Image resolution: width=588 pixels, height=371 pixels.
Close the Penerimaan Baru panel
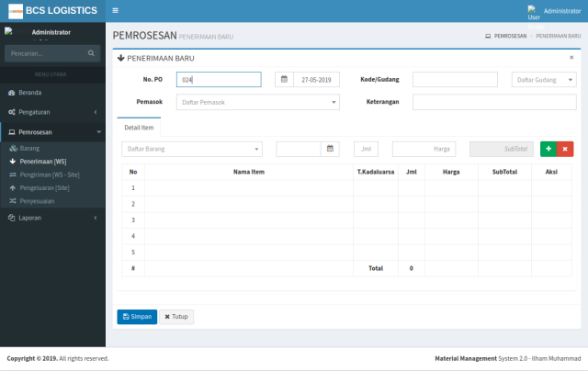coord(571,57)
